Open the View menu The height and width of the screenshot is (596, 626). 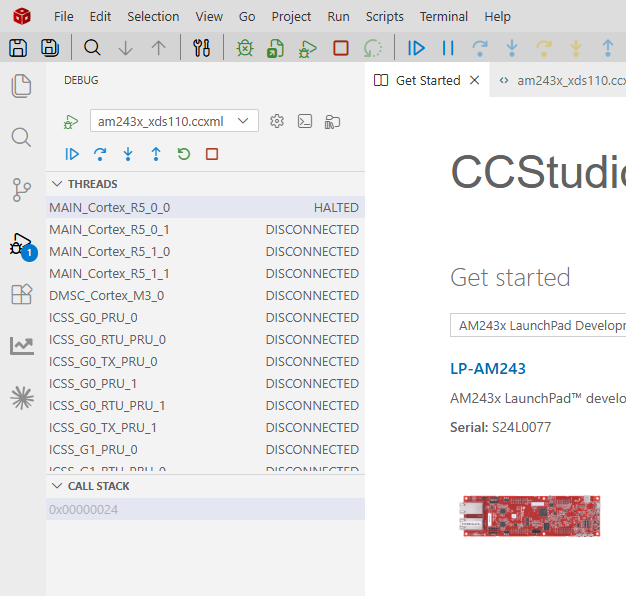pos(209,16)
